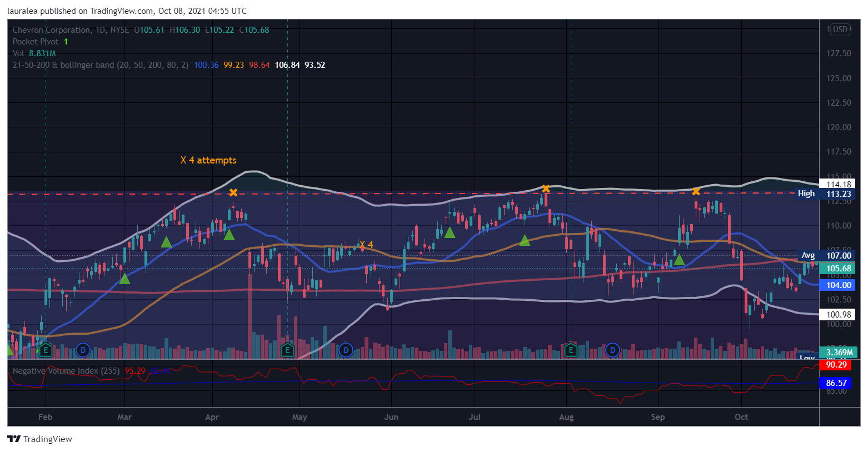
Task: Click the TradingView logo at the bottom
Action: [40, 439]
